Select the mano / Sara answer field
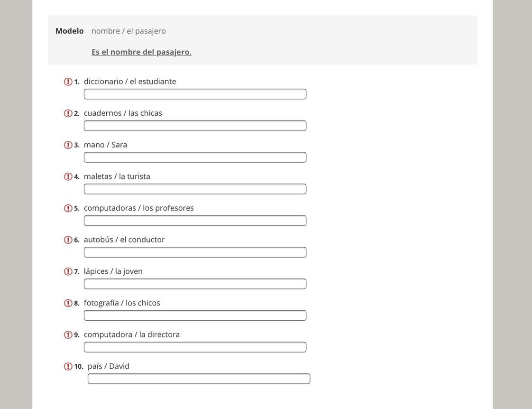This screenshot has height=409, width=532. 195,158
